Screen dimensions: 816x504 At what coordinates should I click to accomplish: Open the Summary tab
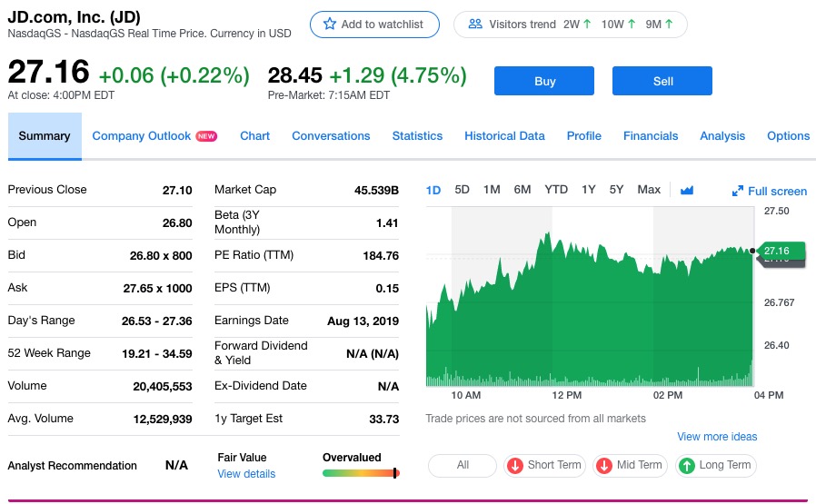[45, 136]
